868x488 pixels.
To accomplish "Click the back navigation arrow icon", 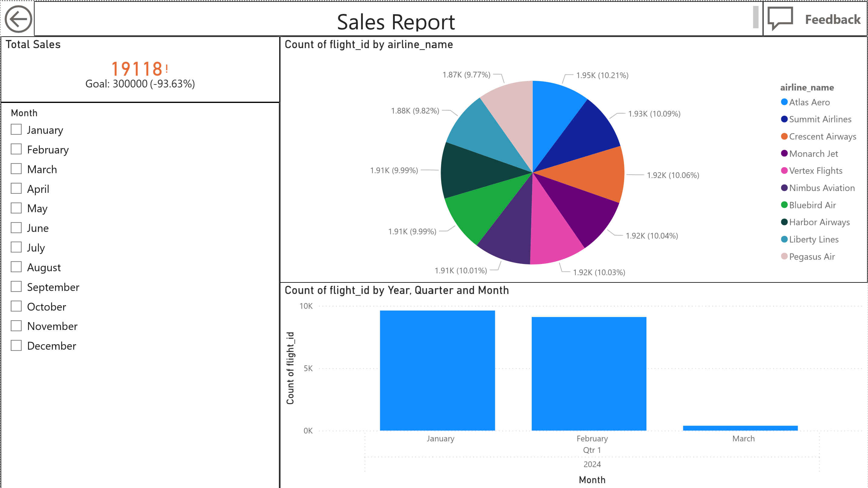I will [x=18, y=18].
